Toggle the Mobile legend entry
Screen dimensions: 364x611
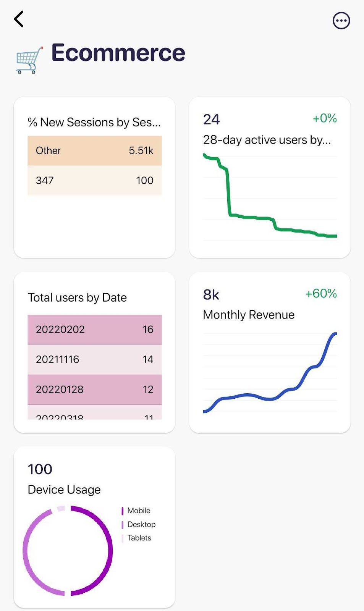coord(136,511)
